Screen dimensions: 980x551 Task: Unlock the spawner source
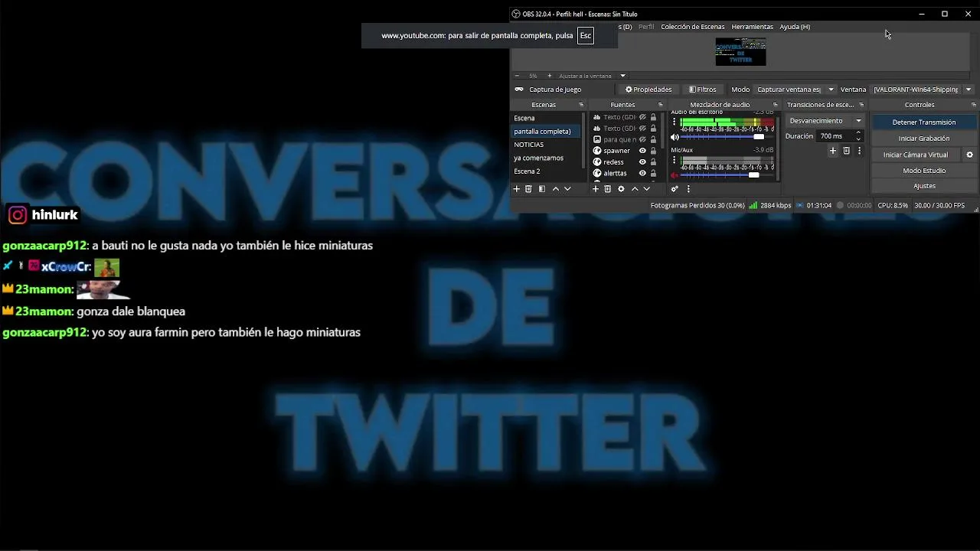point(653,151)
